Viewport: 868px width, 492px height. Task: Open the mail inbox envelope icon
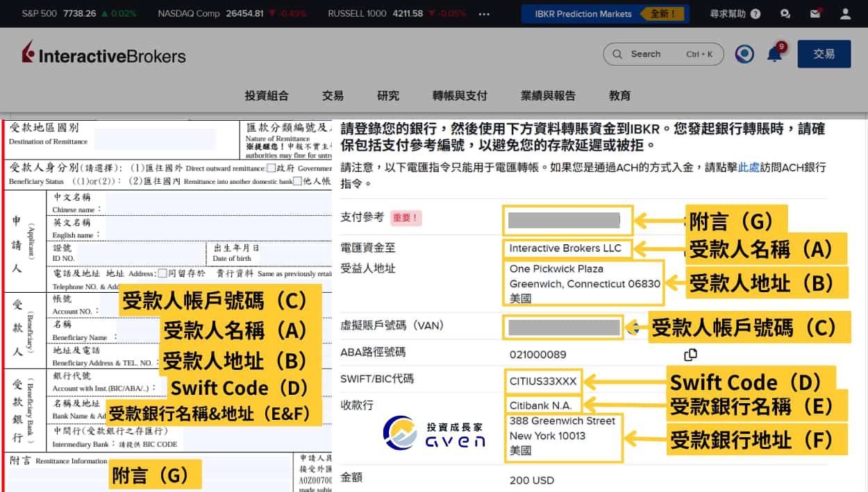[816, 13]
